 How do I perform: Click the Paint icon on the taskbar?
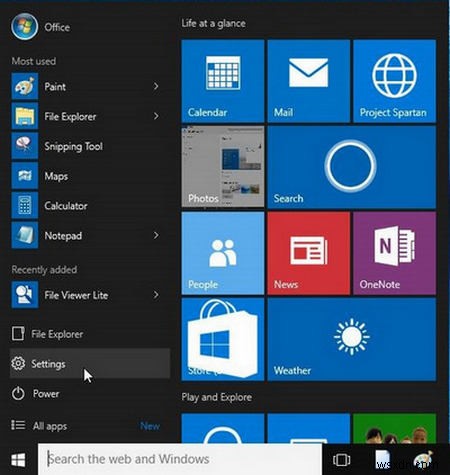tap(422, 461)
